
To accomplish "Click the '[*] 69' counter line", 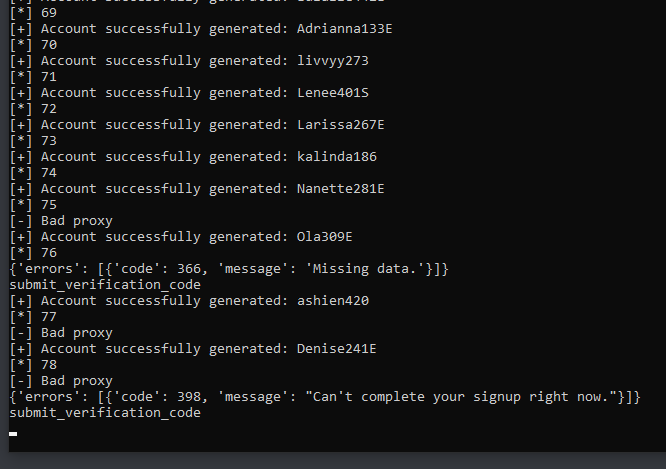I will pos(32,13).
